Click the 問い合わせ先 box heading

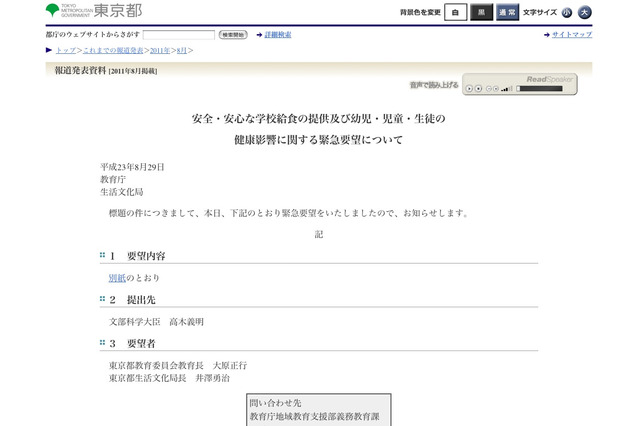pyautogui.click(x=276, y=403)
